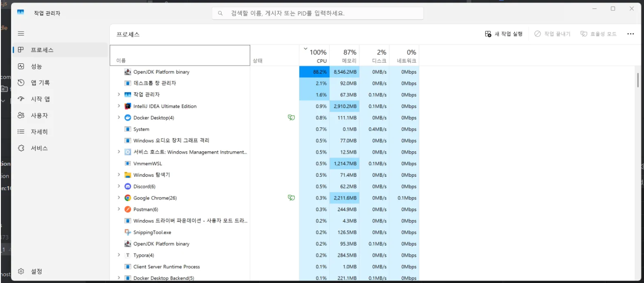Switch to the 앱 기록 tab
Image resolution: width=644 pixels, height=283 pixels.
[x=60, y=83]
